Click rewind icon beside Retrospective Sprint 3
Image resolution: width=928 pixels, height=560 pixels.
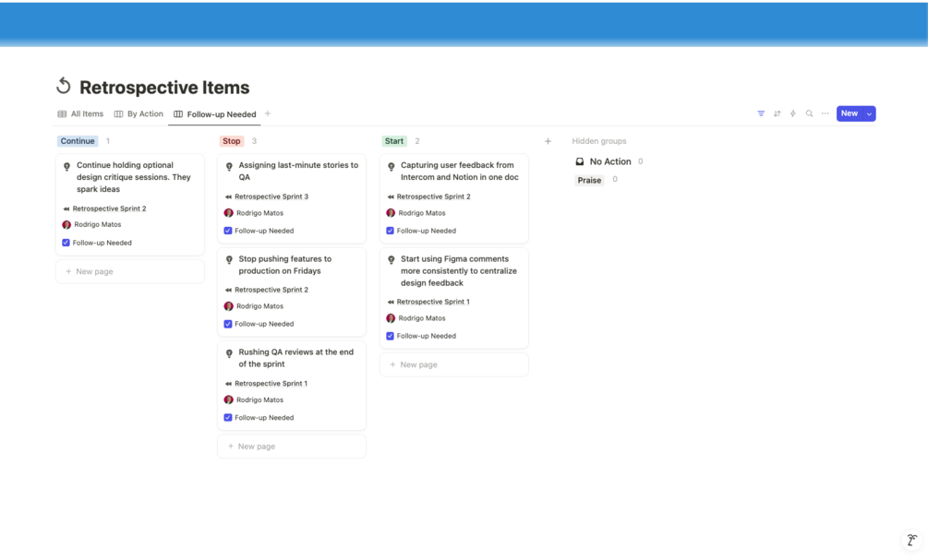click(x=228, y=197)
